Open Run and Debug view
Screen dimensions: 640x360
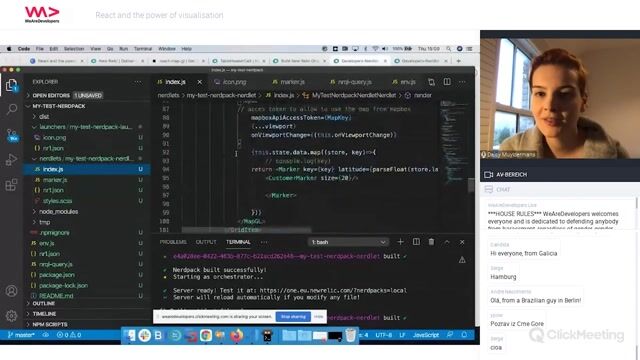[11, 160]
